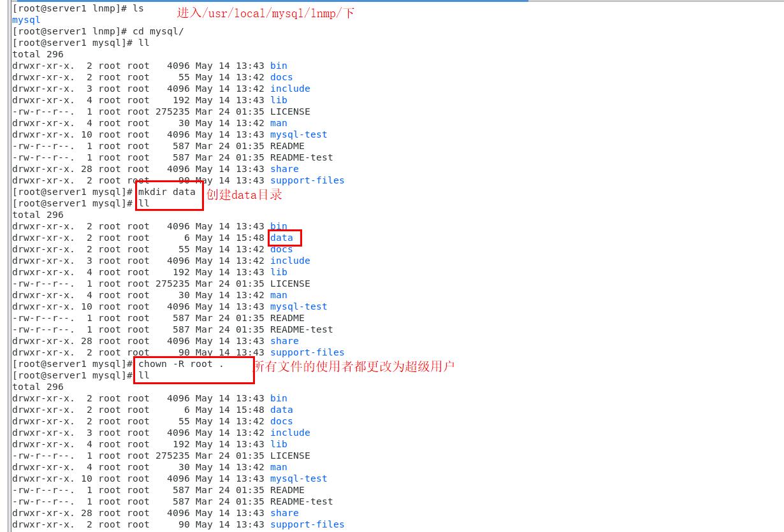
Task: Click '15:48' timestamp in listing after mkdir
Action: tap(250, 238)
